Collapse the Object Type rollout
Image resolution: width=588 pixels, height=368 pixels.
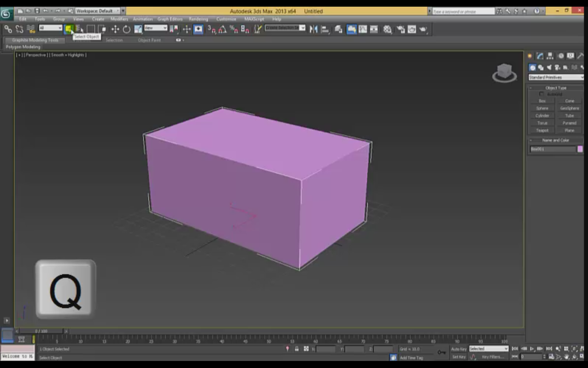[555, 88]
